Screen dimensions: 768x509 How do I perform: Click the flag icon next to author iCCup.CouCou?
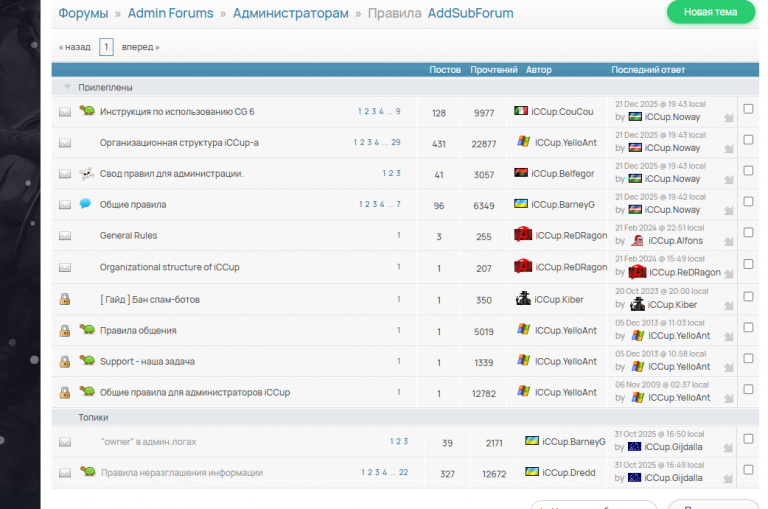521,111
